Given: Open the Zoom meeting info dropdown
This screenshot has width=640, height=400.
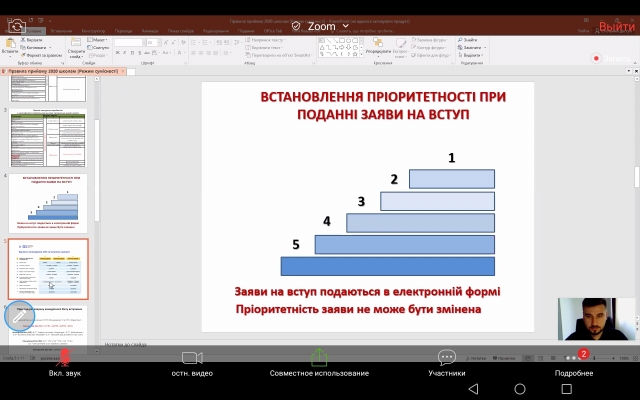Looking at the screenshot, I should pyautogui.click(x=321, y=27).
